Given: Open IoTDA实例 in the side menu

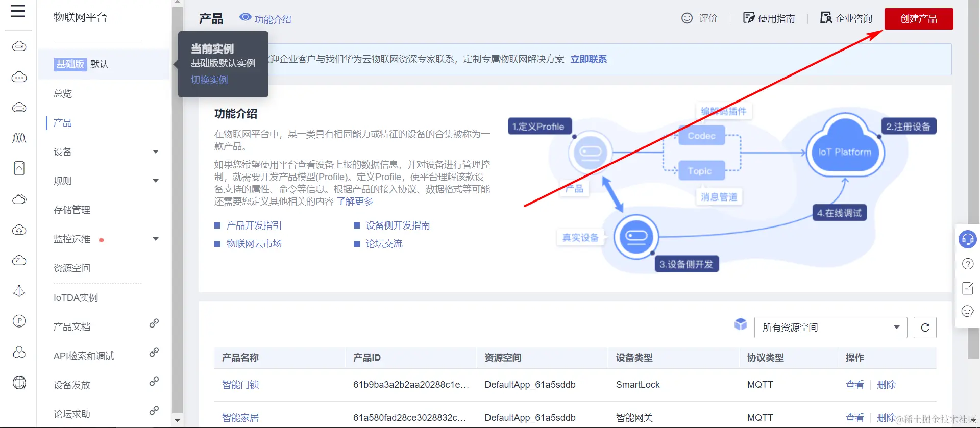Looking at the screenshot, I should [76, 298].
